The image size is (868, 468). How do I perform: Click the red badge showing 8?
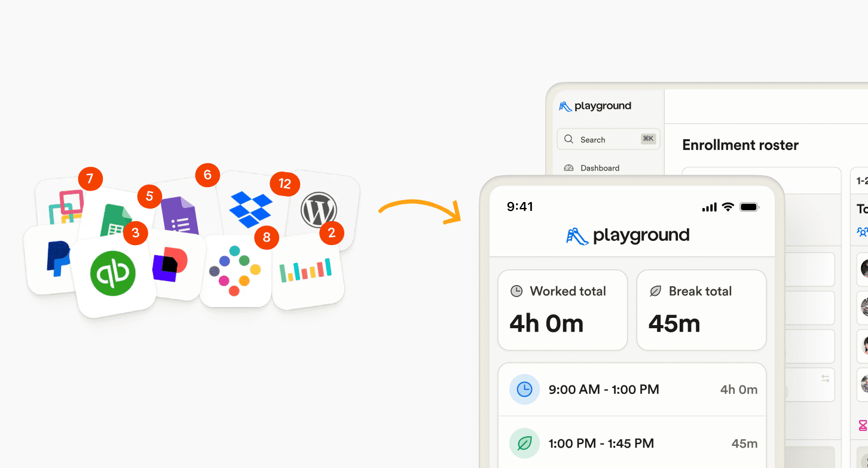[267, 238]
